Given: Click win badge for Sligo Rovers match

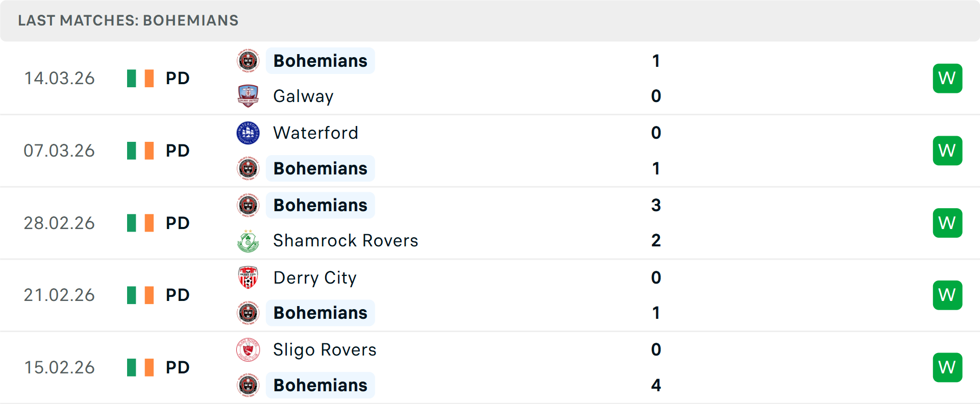Looking at the screenshot, I should point(947,367).
